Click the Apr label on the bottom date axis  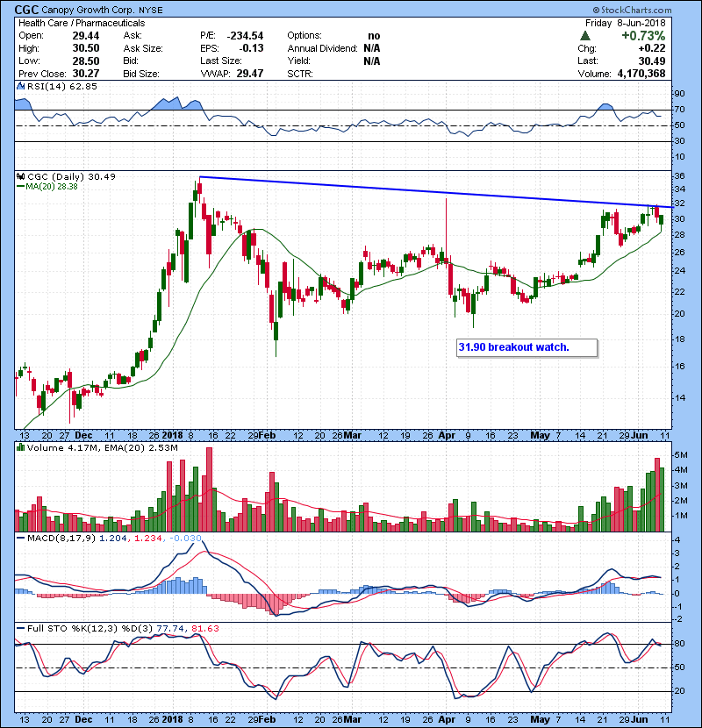coord(447,719)
